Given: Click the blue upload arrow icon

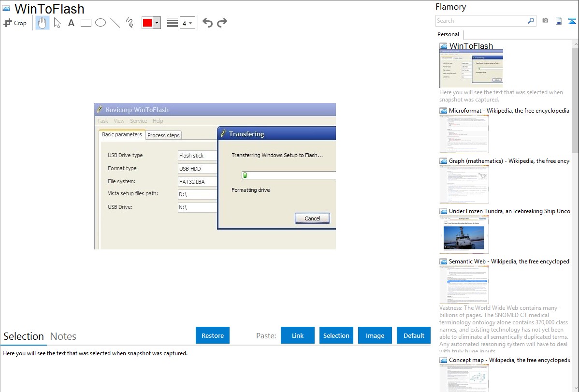Looking at the screenshot, I should coord(572,21).
